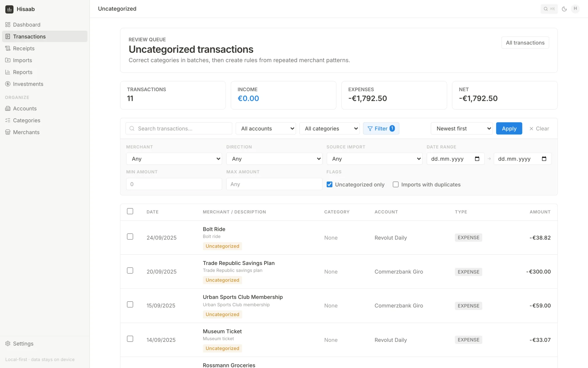Go to Dashboard in the sidebar
588x368 pixels.
click(45, 25)
